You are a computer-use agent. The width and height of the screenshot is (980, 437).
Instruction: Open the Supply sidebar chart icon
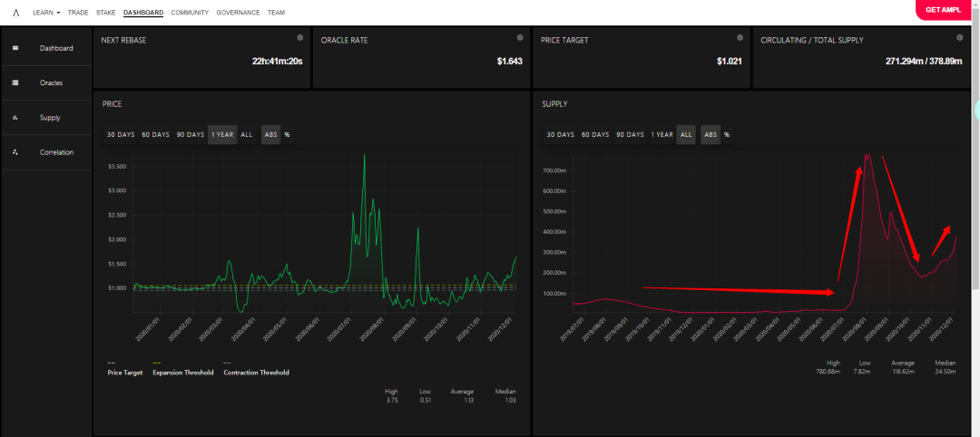[15, 117]
